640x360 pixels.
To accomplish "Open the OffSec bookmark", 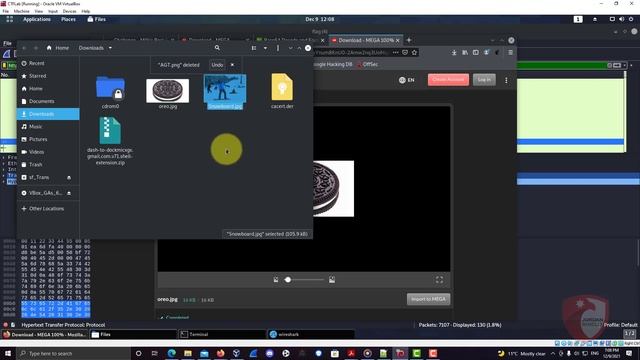I will pyautogui.click(x=368, y=64).
